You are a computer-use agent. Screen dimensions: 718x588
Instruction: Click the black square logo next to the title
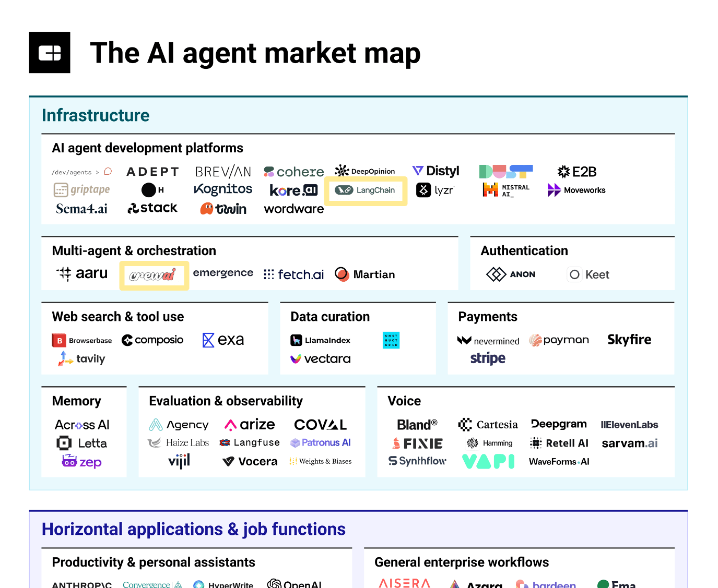(49, 52)
